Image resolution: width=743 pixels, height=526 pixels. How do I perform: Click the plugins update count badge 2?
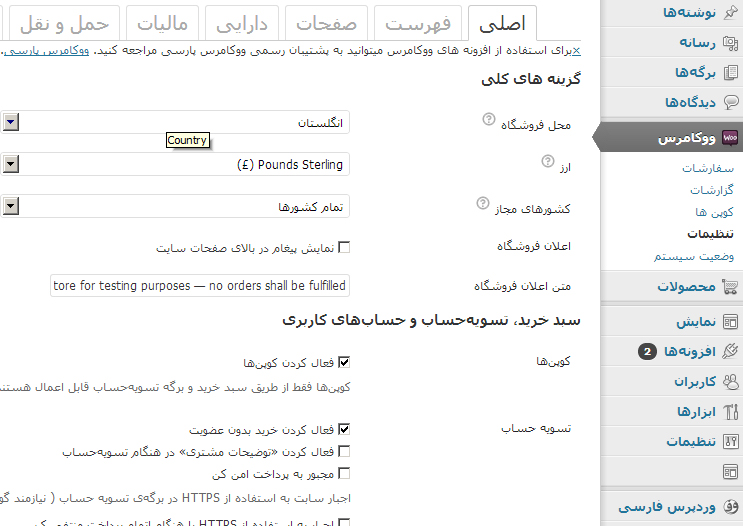pyautogui.click(x=647, y=352)
